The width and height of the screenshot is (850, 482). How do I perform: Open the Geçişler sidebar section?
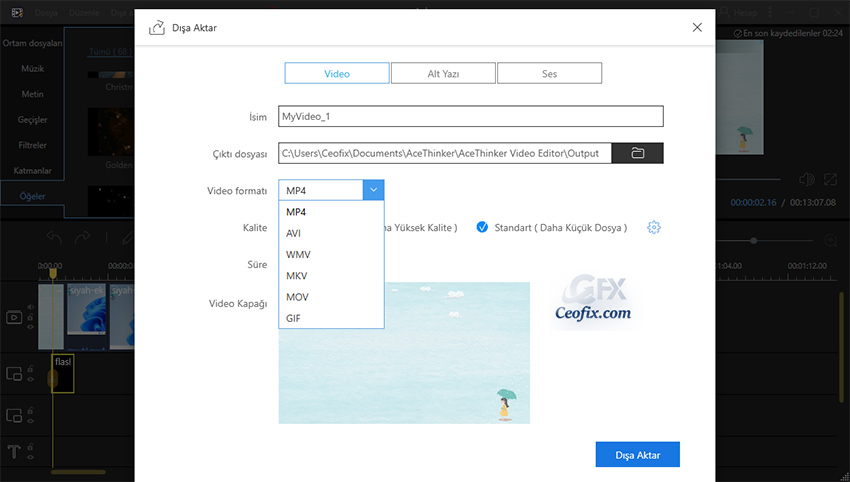33,119
